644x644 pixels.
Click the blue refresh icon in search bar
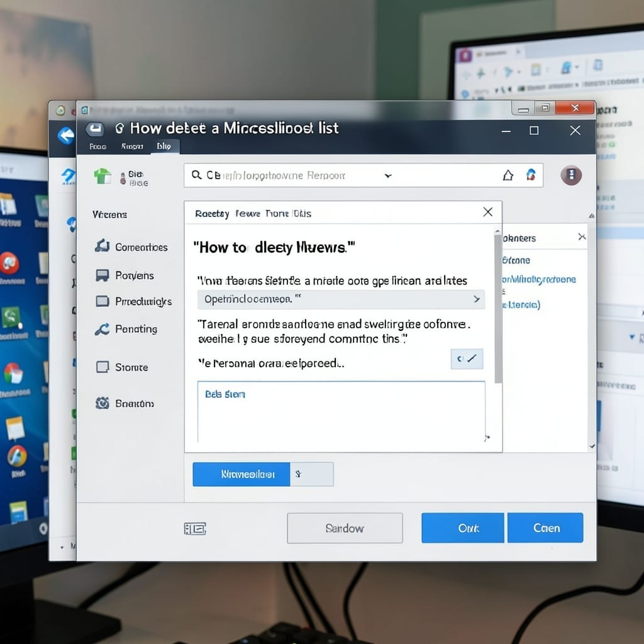click(x=531, y=175)
